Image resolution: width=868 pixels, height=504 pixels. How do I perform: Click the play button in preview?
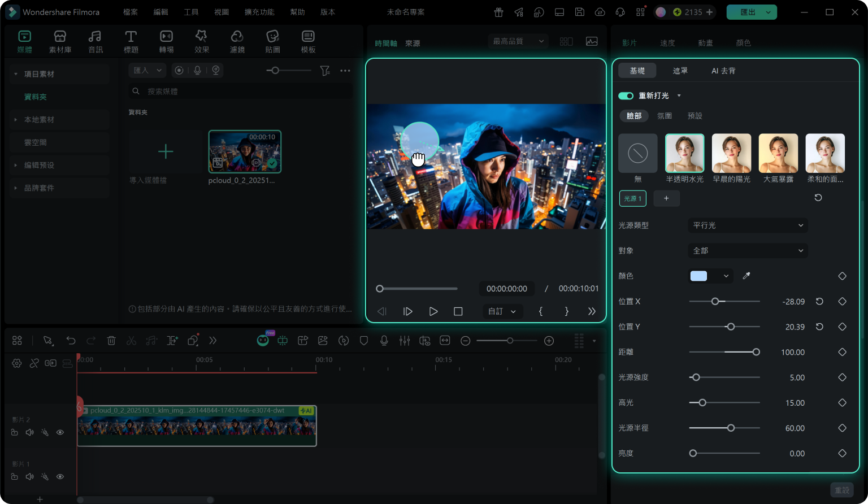point(433,311)
